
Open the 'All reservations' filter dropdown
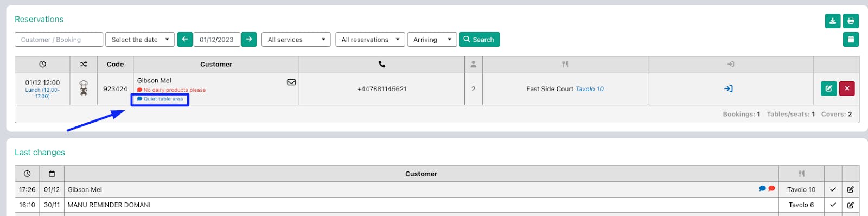coord(370,40)
